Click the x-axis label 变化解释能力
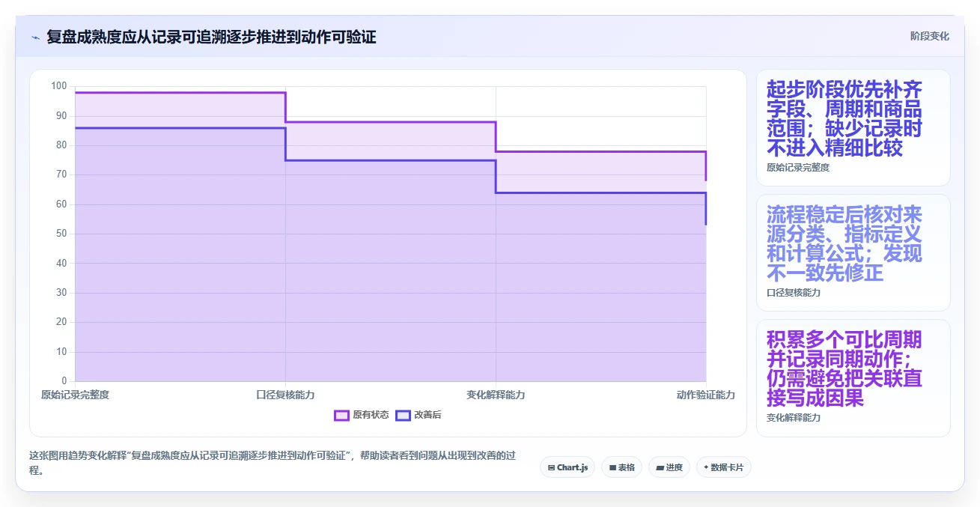 coord(496,395)
